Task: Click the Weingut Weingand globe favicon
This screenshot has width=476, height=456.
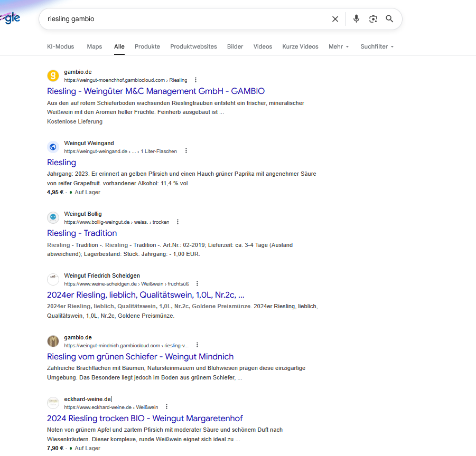Action: coord(53,147)
